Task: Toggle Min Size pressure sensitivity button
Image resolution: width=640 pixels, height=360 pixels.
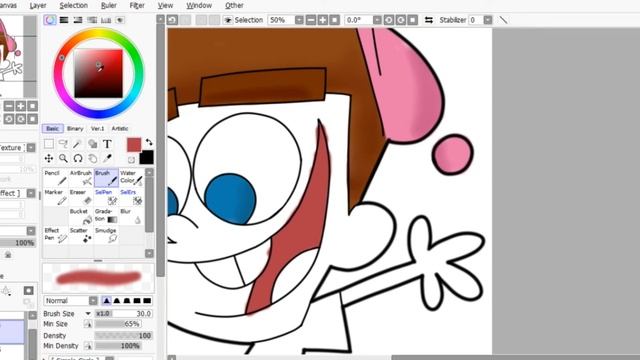Action: (x=88, y=324)
